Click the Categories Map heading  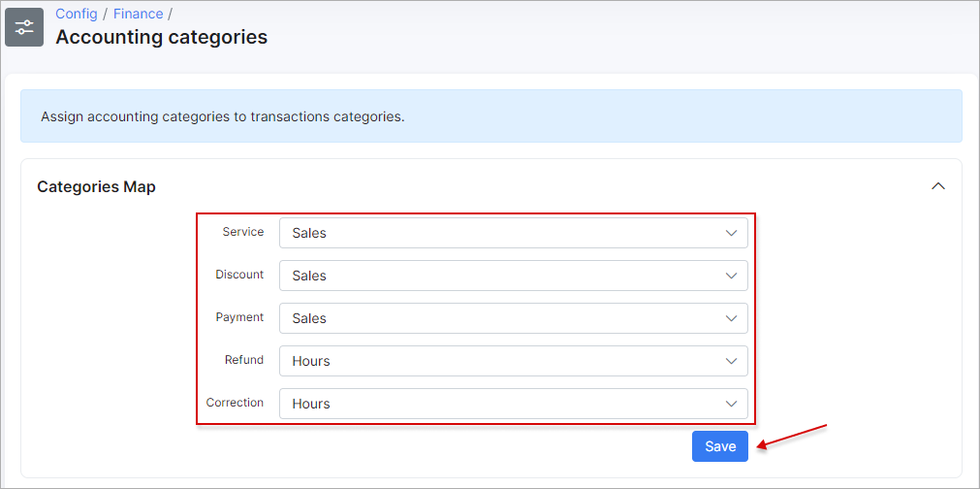click(x=96, y=186)
